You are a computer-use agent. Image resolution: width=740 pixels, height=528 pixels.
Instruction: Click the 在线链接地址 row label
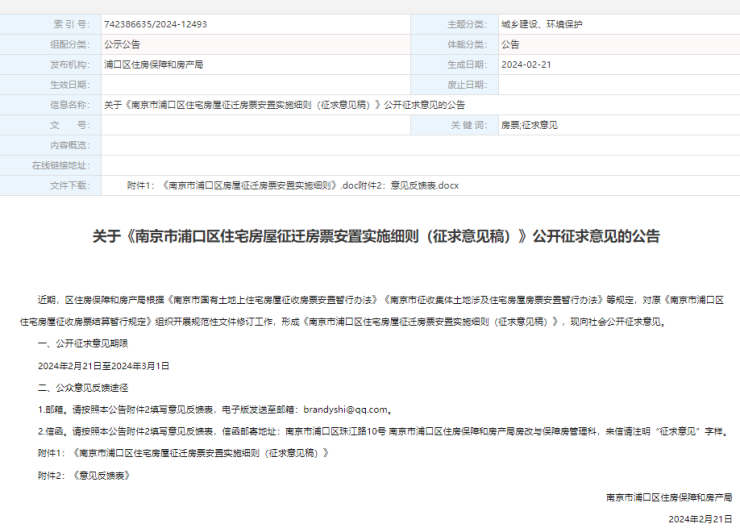tap(60, 165)
